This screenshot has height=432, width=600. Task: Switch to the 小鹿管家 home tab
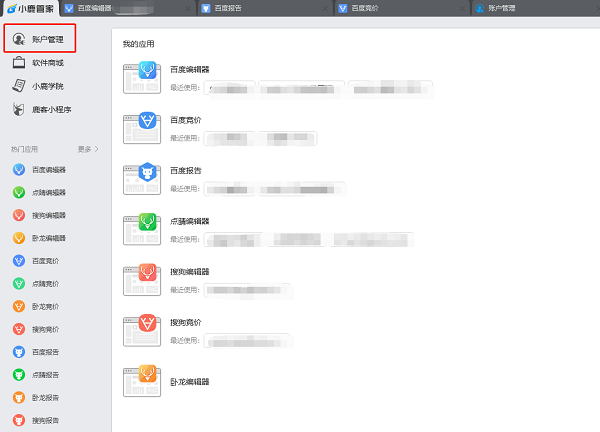click(31, 8)
